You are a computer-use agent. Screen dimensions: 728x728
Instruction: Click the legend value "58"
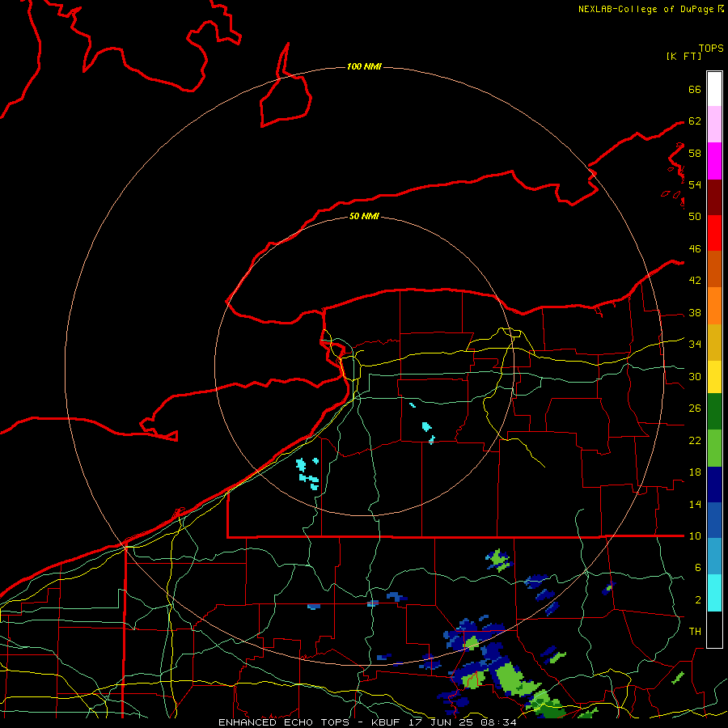tap(695, 153)
